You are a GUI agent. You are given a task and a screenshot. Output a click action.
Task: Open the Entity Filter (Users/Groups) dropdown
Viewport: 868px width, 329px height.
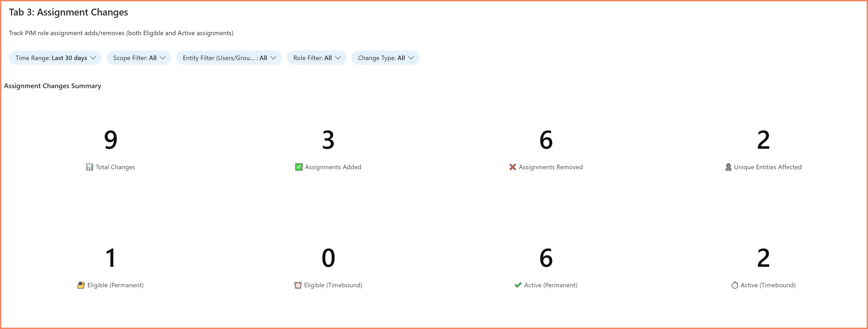tap(229, 57)
